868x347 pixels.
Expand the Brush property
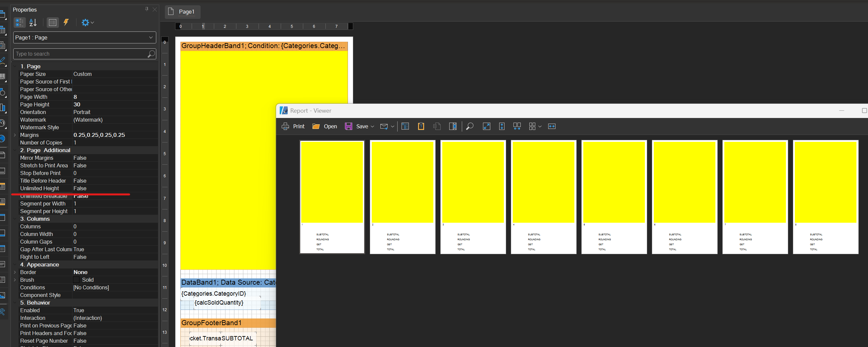[x=15, y=280]
